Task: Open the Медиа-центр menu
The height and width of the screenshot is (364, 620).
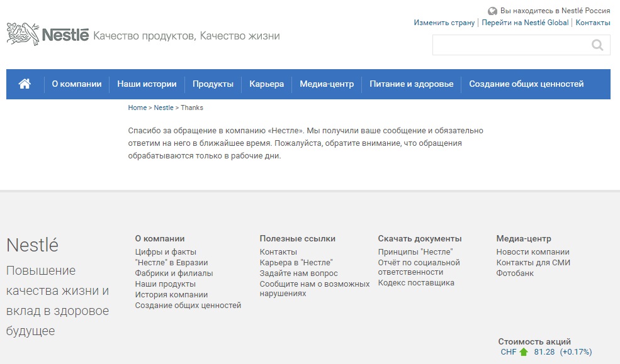Action: pyautogui.click(x=327, y=84)
